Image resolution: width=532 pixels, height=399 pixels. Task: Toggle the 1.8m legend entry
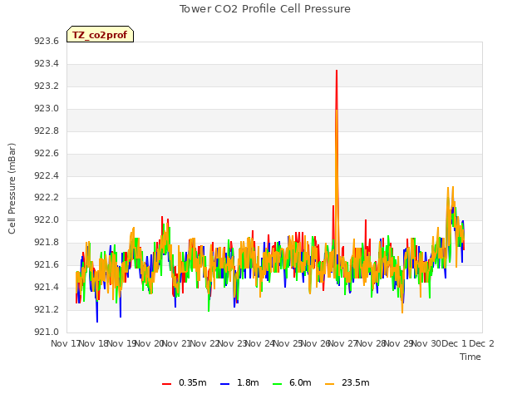(239, 383)
